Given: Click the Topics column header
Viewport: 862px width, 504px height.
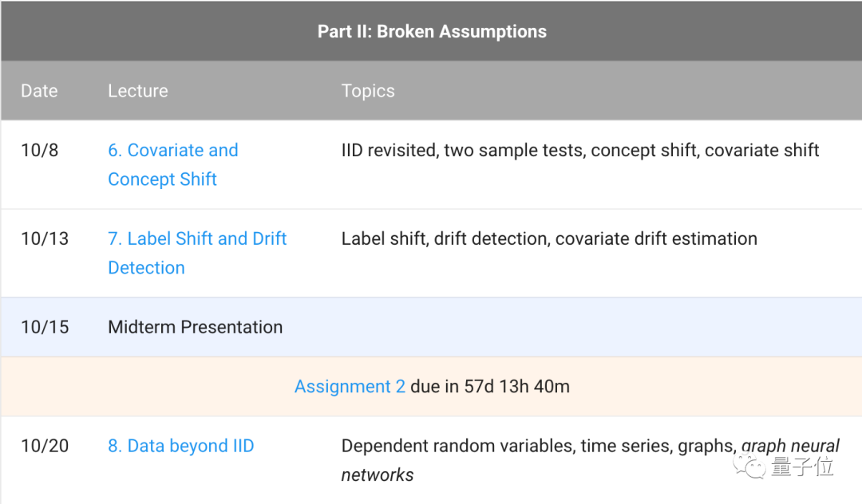Looking at the screenshot, I should [x=368, y=91].
